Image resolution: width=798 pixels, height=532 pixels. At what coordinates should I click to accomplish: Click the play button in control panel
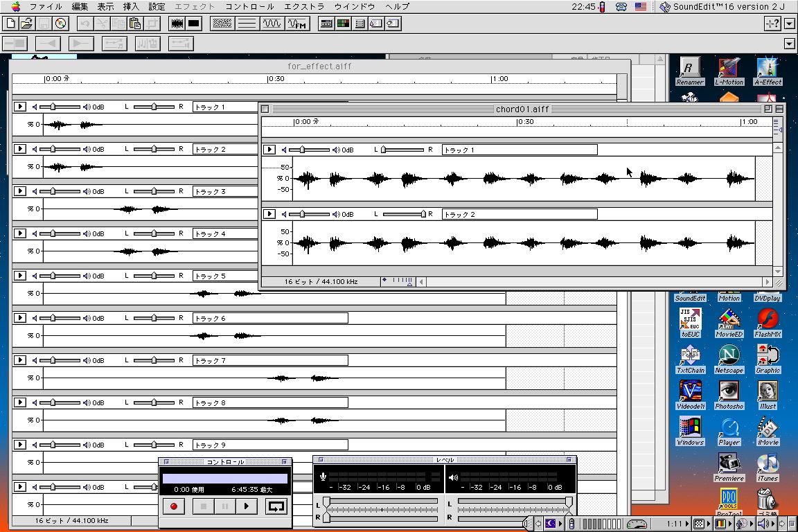click(247, 506)
